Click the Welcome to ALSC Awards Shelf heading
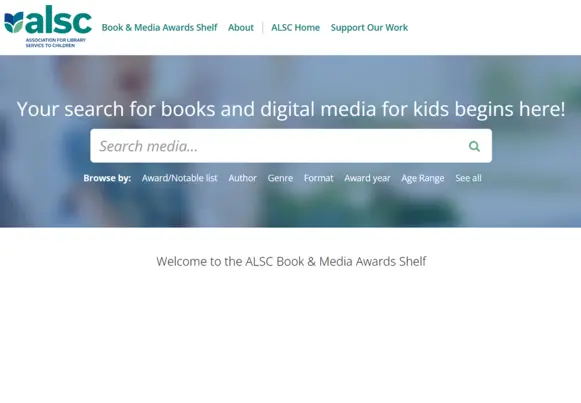 (x=291, y=262)
